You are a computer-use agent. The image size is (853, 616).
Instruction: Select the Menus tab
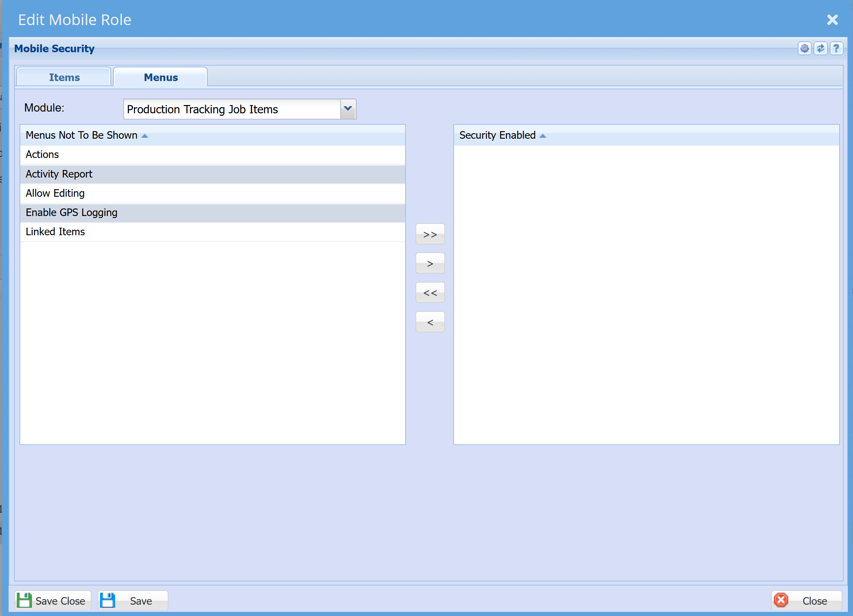(x=160, y=77)
